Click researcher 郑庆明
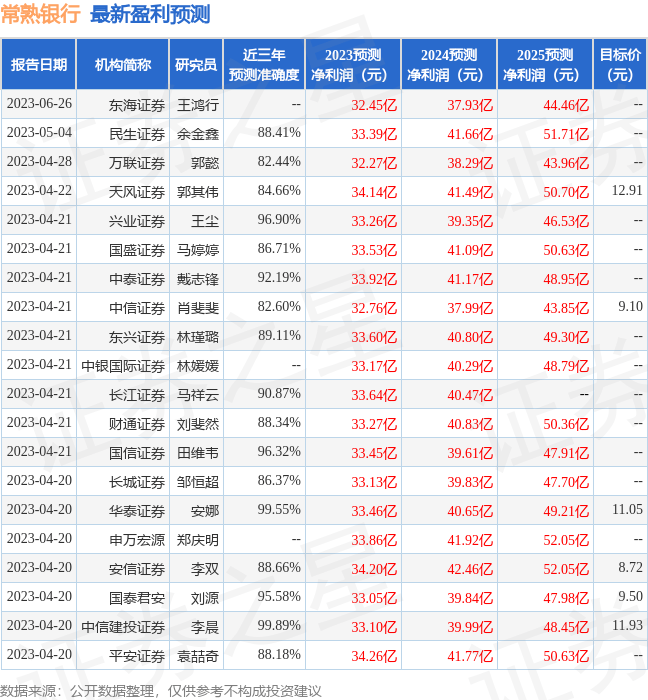 point(198,541)
